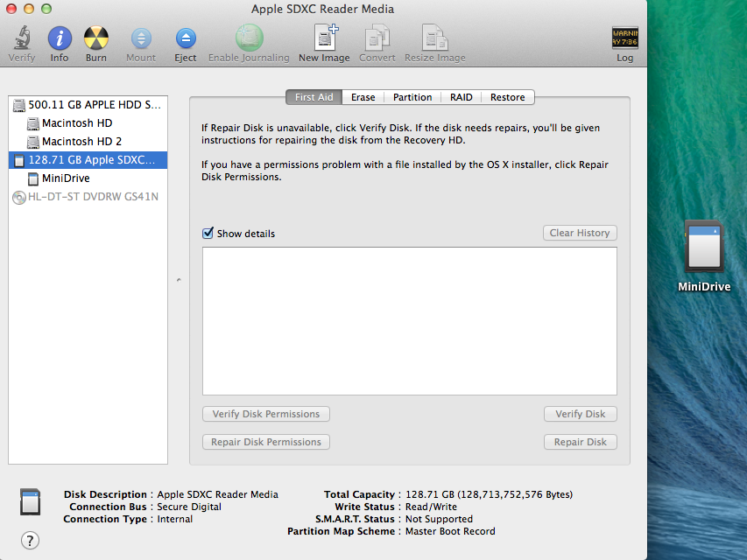747x560 pixels.
Task: Select 500.11 GB APPLE HDD in sidebar
Action: pyautogui.click(x=88, y=105)
